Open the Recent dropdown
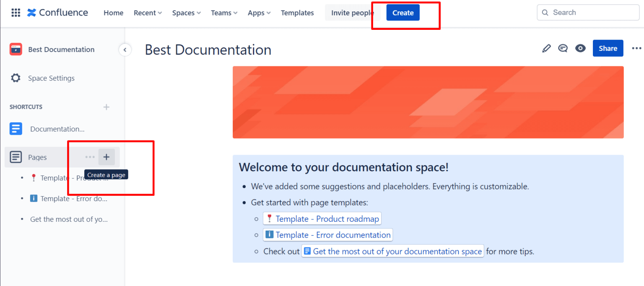 tap(147, 13)
